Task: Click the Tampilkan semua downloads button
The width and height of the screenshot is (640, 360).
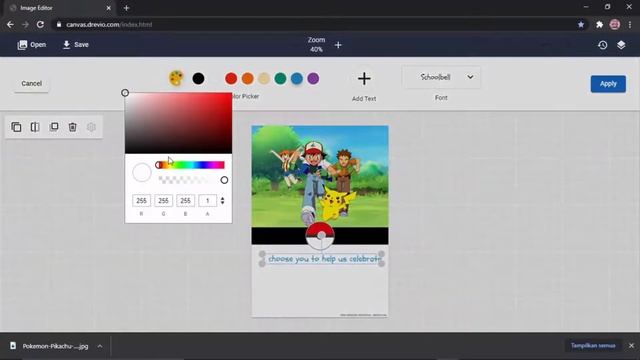Action: (x=593, y=346)
